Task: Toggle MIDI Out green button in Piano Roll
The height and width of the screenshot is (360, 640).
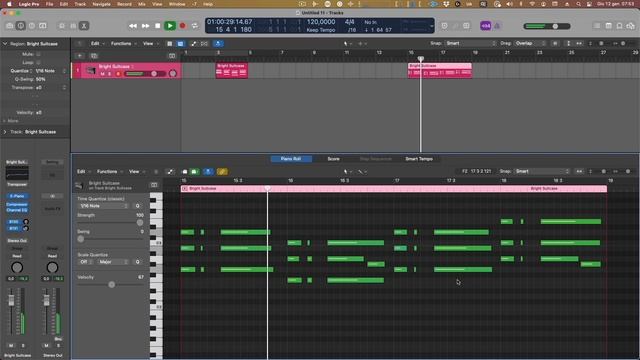Action: point(194,171)
